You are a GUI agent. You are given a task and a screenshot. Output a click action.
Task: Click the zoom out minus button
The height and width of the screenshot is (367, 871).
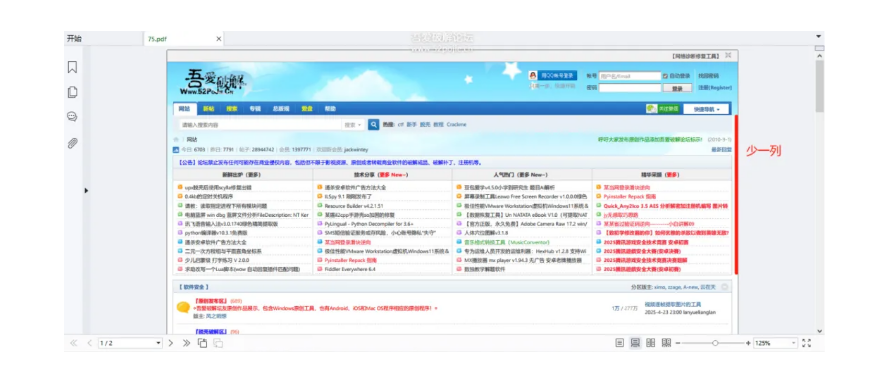(x=678, y=343)
